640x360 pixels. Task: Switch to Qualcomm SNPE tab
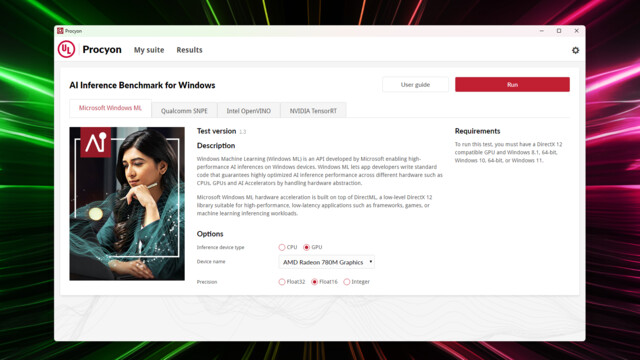coord(184,111)
